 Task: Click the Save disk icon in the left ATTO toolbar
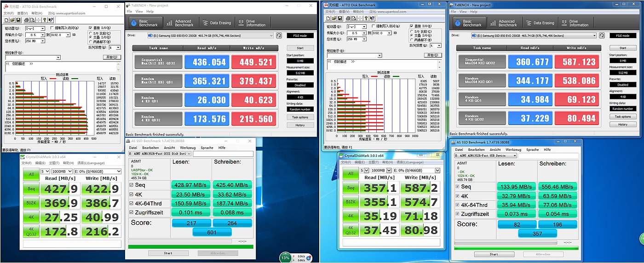tap(18, 20)
